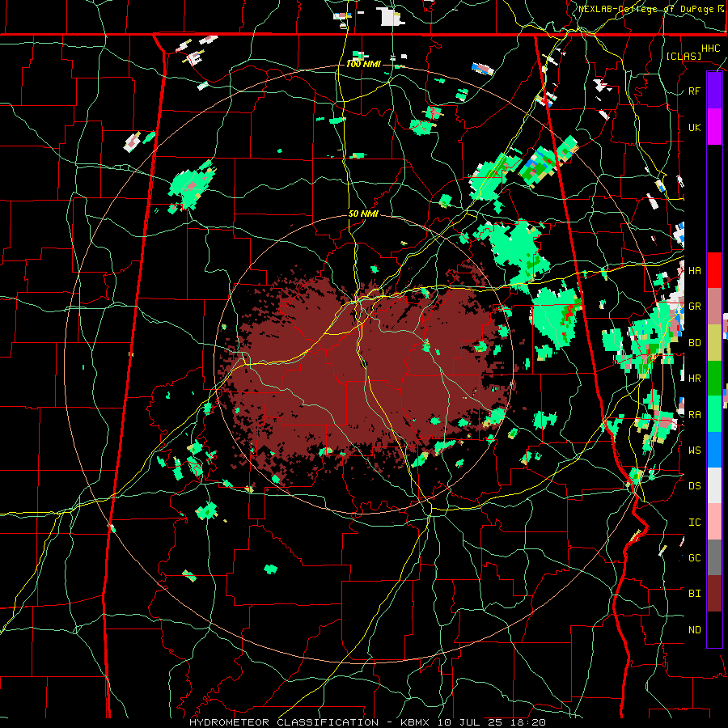
Task: Click the "RA" legend label
Action: pos(694,415)
